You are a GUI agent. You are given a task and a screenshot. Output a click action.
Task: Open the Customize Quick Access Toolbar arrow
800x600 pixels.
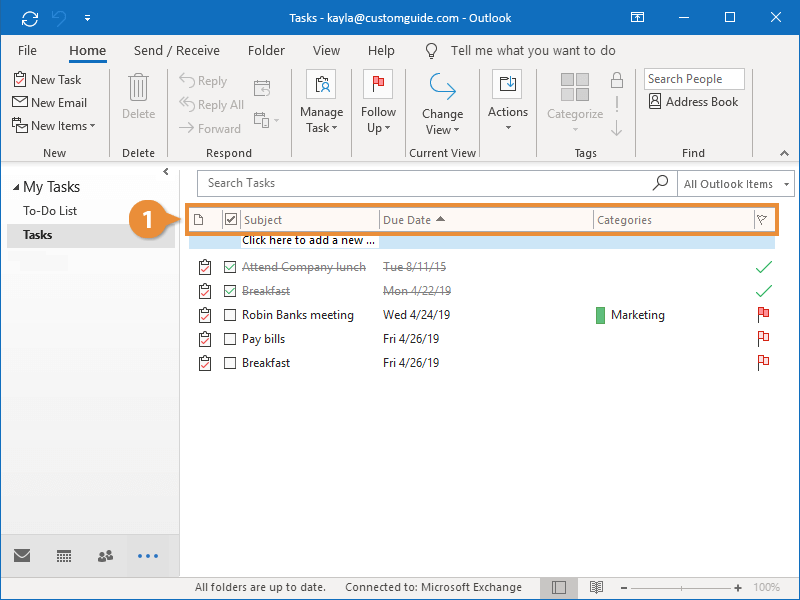coord(87,18)
